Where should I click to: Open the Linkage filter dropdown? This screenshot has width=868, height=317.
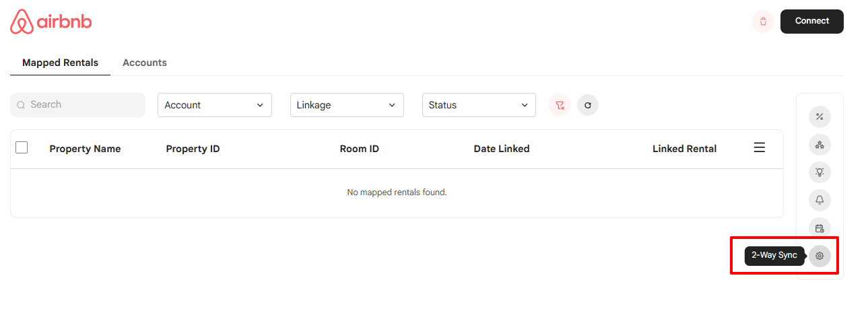347,105
